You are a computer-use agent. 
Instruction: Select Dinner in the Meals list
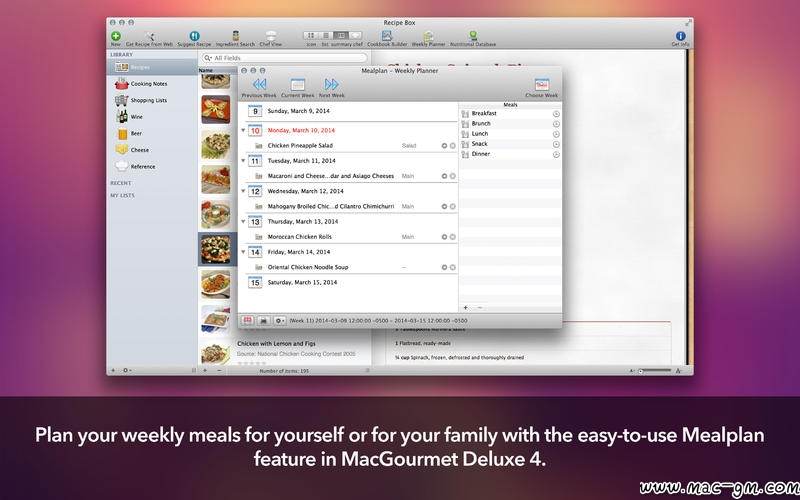click(x=510, y=154)
